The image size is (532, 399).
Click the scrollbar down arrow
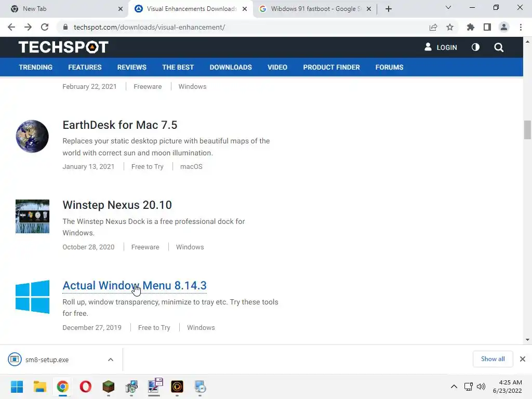tap(527, 340)
